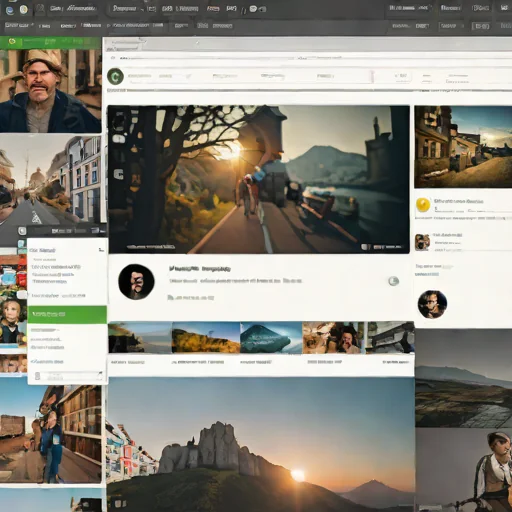Image resolution: width=512 pixels, height=512 pixels.
Task: Open the person standing by bookshelves photo at left
Action: [x=51, y=434]
